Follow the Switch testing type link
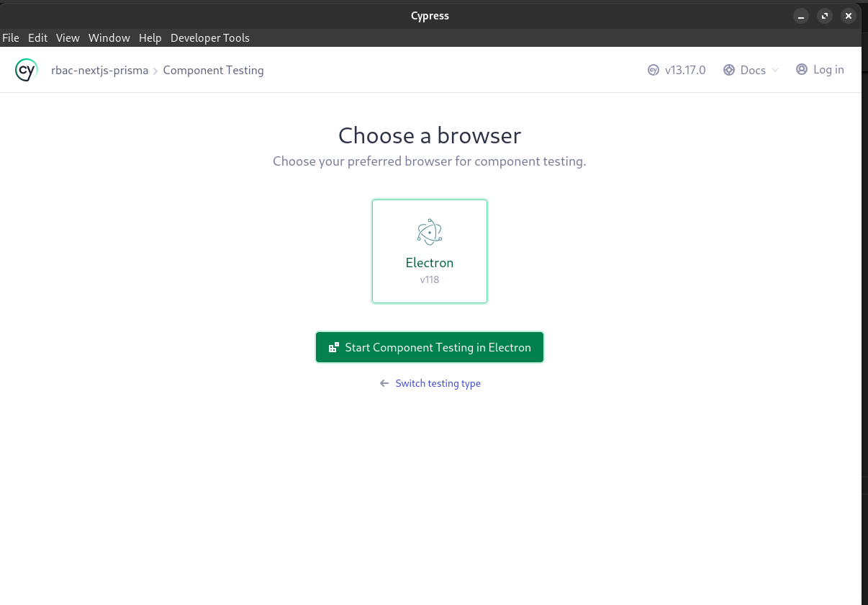The height and width of the screenshot is (605, 868). tap(438, 383)
